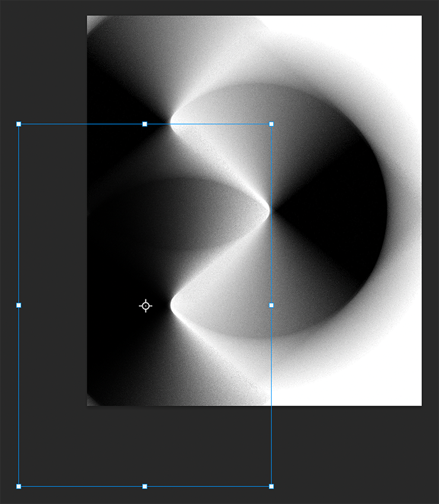
Task: Click the bottom-left transform handle
Action: [x=19, y=486]
